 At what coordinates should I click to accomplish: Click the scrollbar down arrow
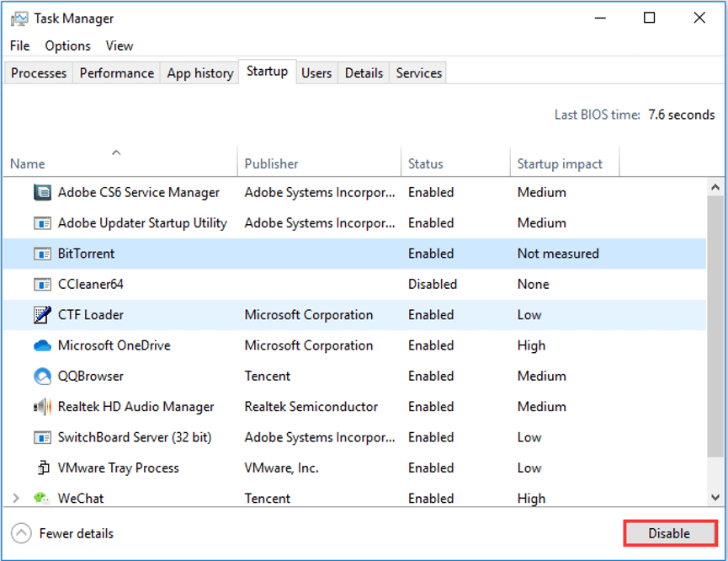715,498
